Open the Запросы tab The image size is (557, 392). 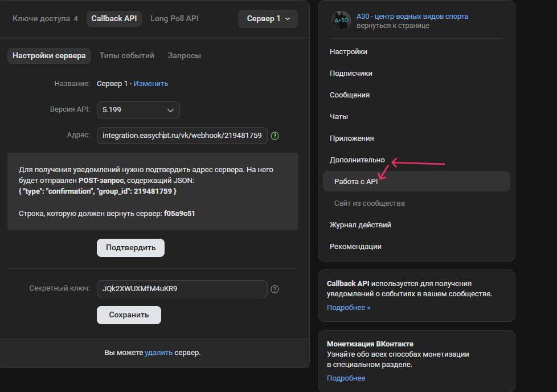tap(184, 56)
